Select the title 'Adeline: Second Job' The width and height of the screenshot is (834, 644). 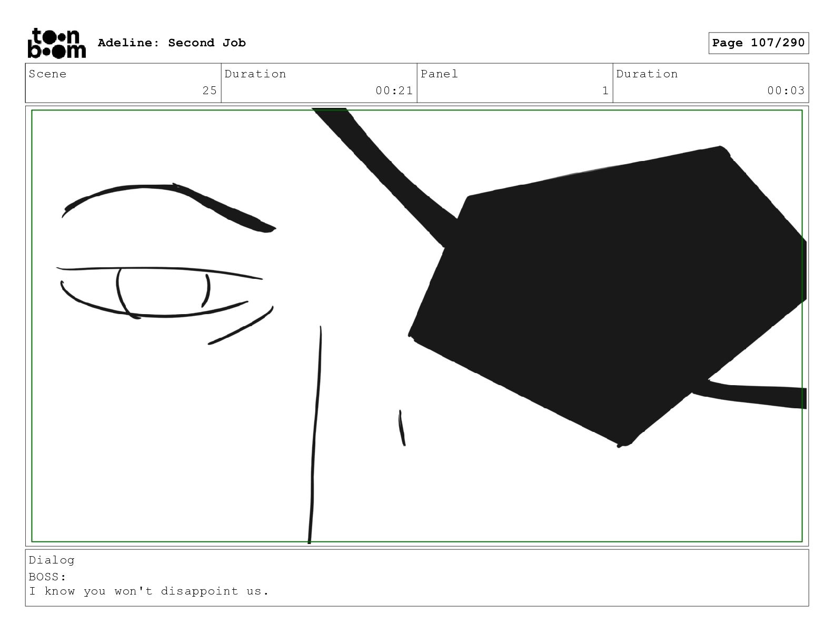(x=172, y=43)
